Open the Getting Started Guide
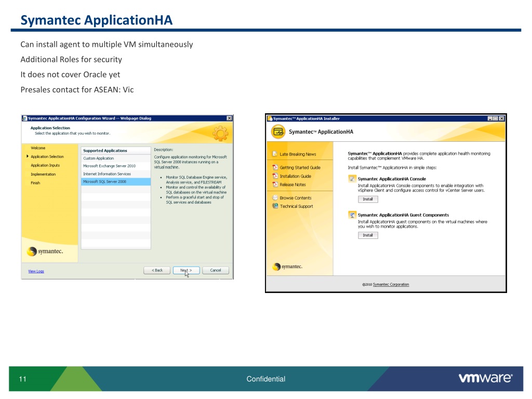This screenshot has width=532, height=399. pos(300,167)
